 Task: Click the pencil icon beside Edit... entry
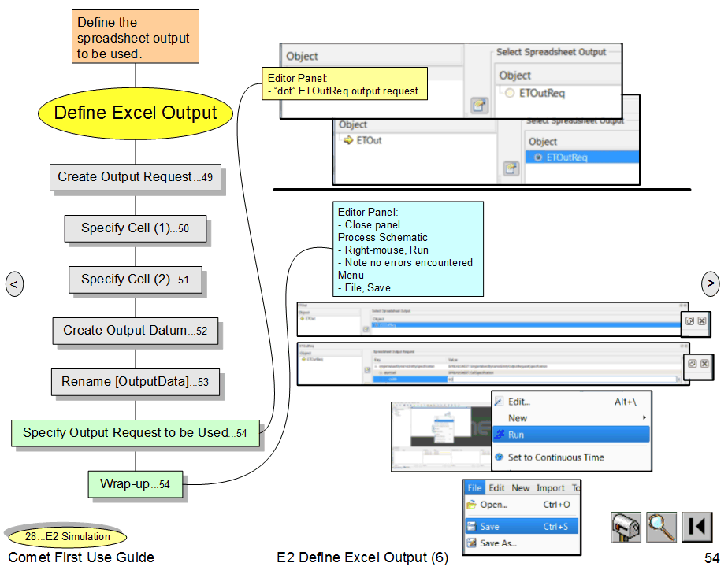point(499,402)
